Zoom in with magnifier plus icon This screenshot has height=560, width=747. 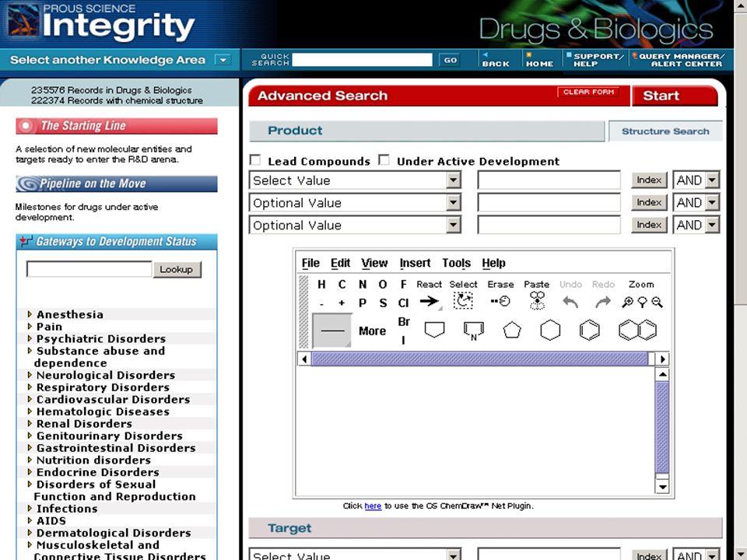pyautogui.click(x=627, y=303)
